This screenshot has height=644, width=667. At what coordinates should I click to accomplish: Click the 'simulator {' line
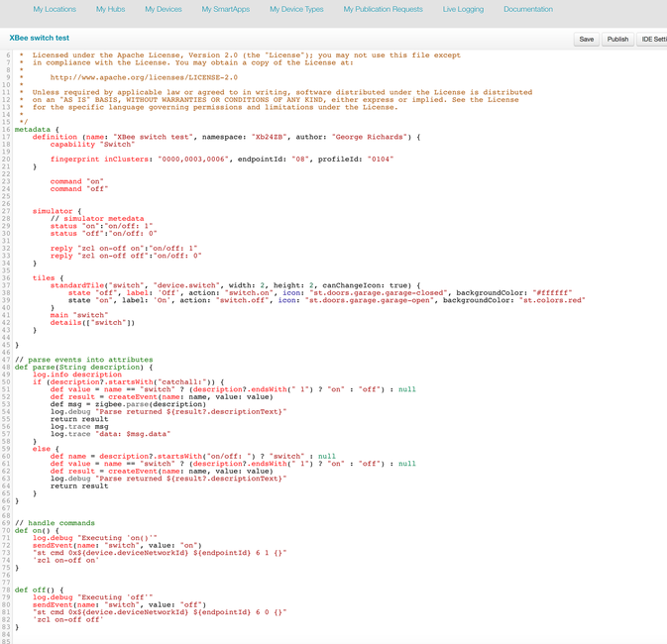57,211
